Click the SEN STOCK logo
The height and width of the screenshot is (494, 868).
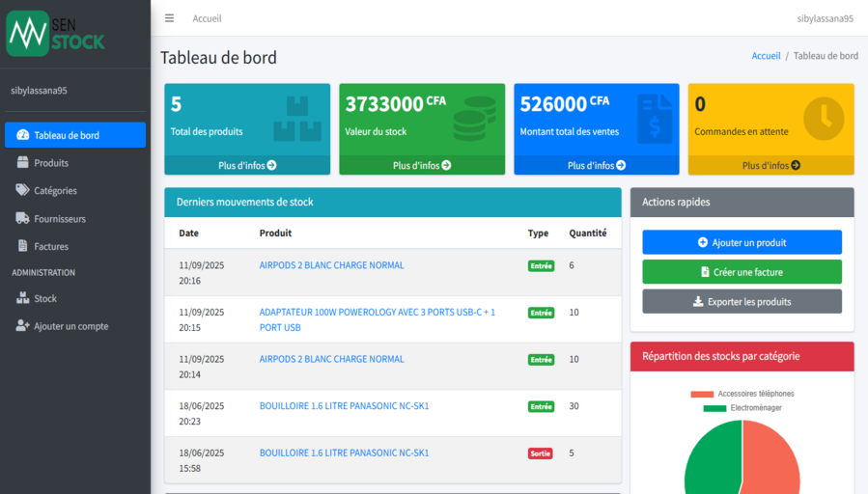(x=56, y=34)
